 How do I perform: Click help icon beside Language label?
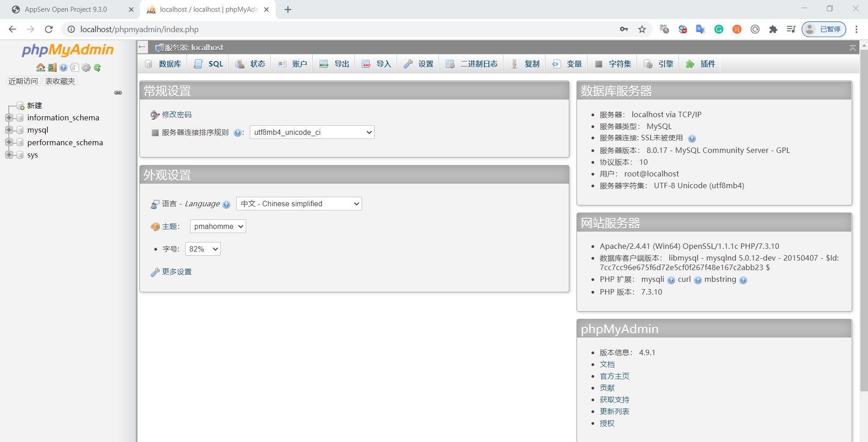tap(227, 204)
